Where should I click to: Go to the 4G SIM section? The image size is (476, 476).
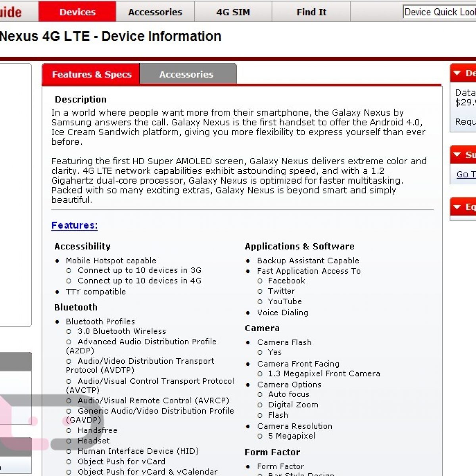(233, 12)
